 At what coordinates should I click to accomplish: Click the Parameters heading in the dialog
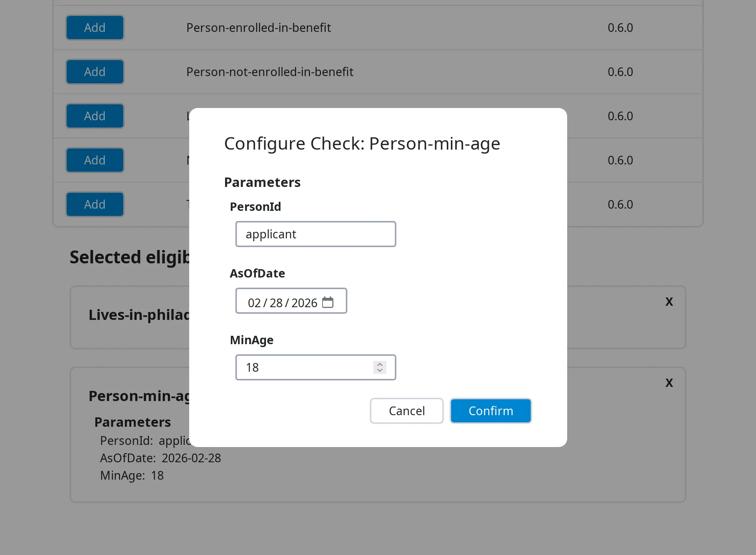(x=262, y=182)
